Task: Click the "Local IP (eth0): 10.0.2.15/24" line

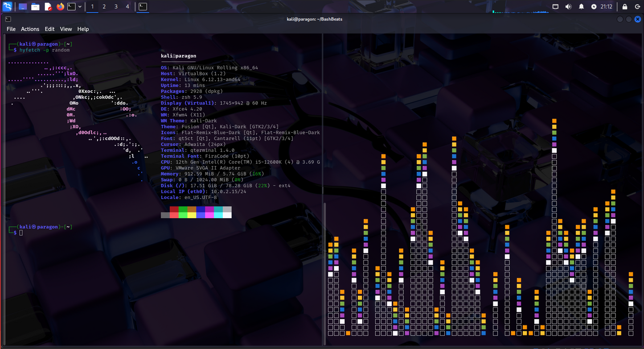Action: click(x=204, y=191)
